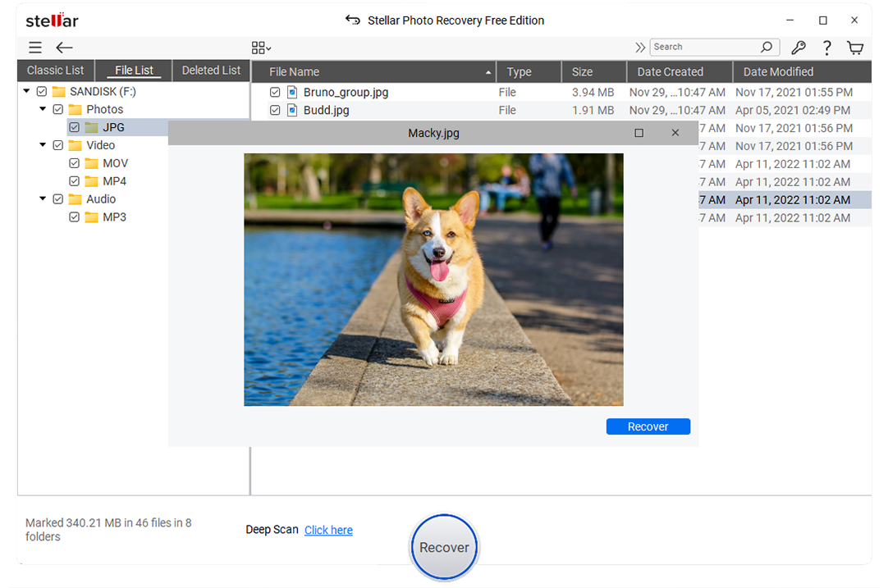Click the Recover button below the preview
This screenshot has width=888, height=588.
click(x=648, y=426)
